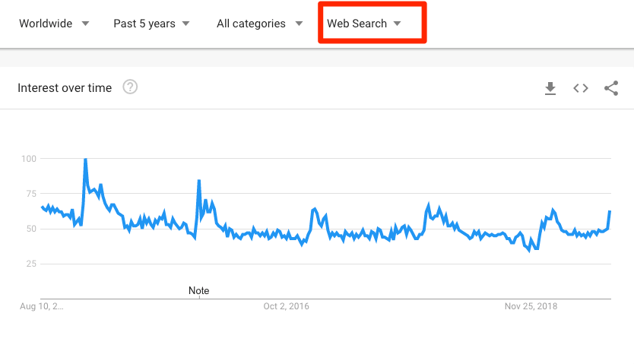Click the arrow beside Worldwide
634x364 pixels.
85,24
